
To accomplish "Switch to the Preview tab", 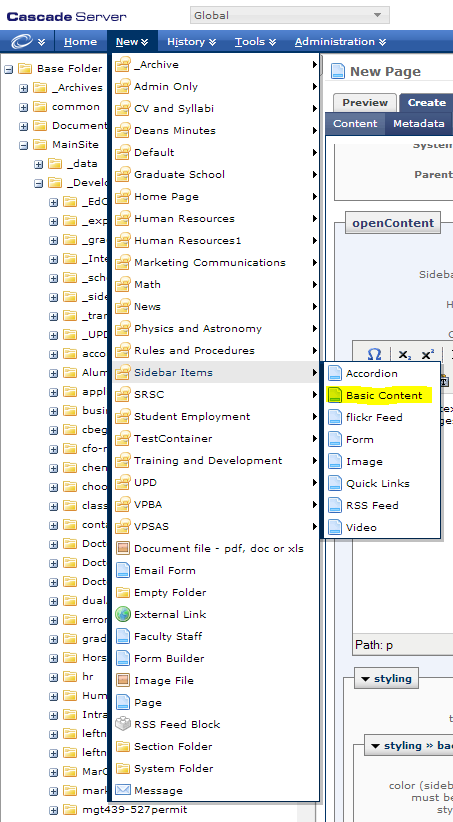I will (x=365, y=103).
